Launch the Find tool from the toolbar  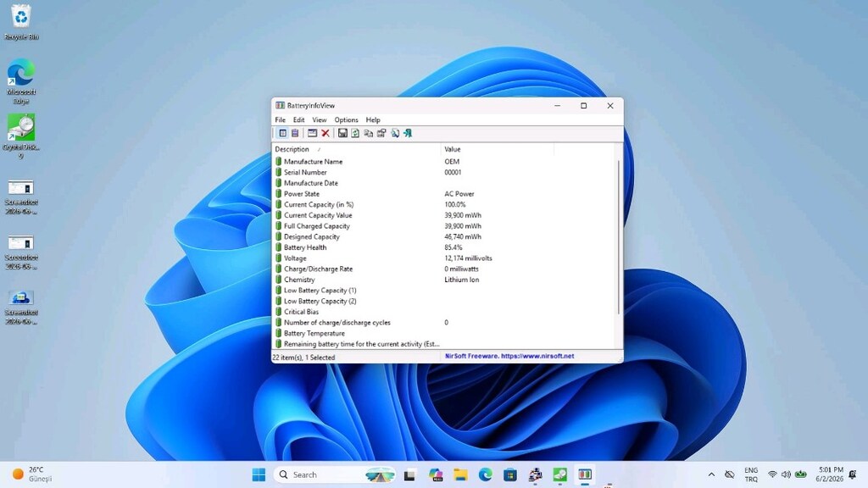(395, 133)
